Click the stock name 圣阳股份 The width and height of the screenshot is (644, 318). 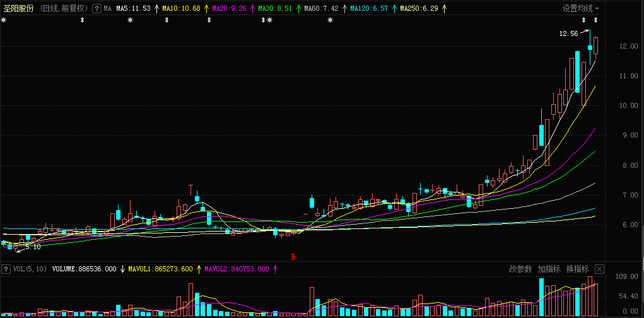click(x=18, y=9)
